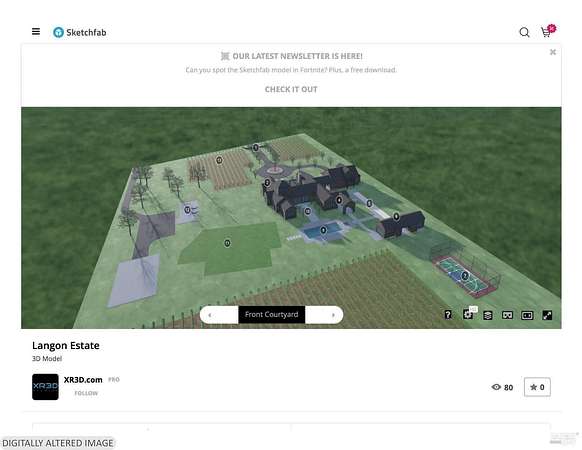Follow XR3D.com with FOLLOW button
The height and width of the screenshot is (450, 582).
[x=86, y=393]
